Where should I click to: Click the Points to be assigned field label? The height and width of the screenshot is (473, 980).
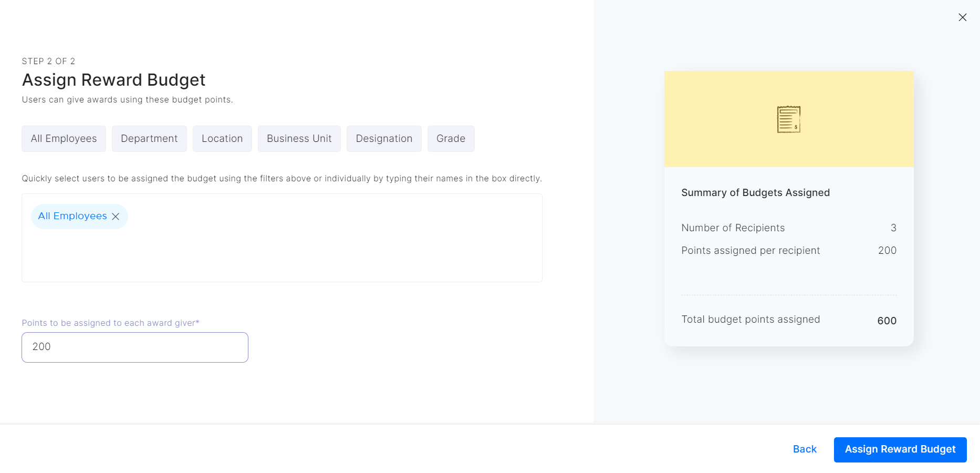tap(110, 323)
